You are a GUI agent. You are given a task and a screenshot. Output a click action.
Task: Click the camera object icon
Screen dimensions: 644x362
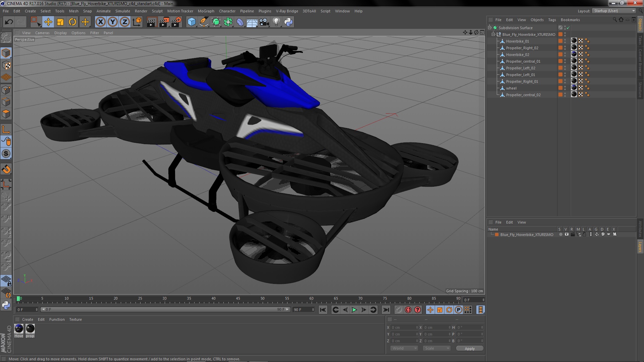(x=264, y=22)
